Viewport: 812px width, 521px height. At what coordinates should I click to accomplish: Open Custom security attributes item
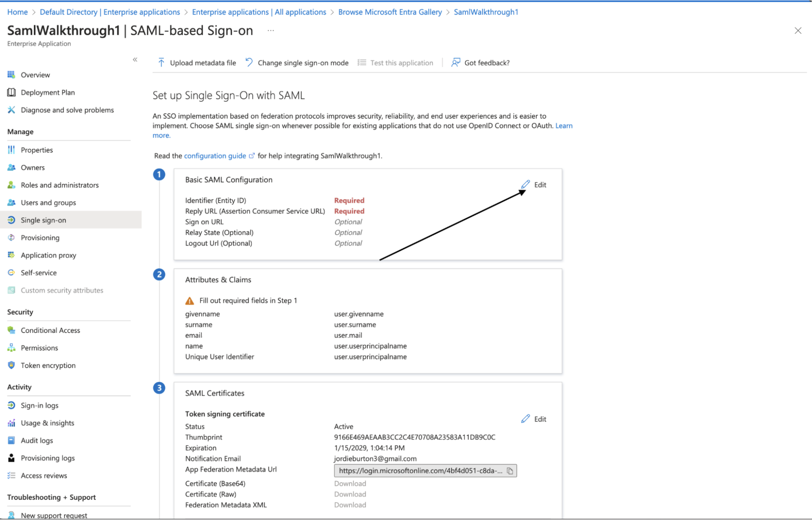(x=62, y=291)
